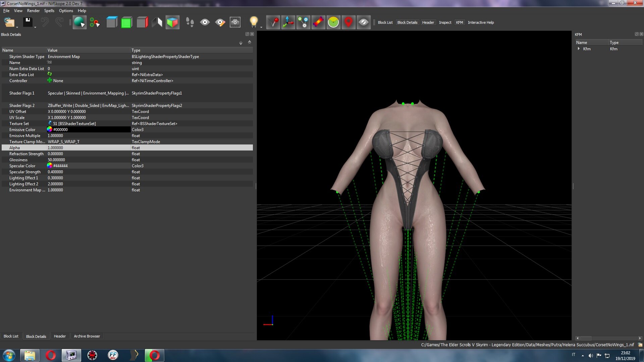Click the red location marker icon
Image resolution: width=644 pixels, height=362 pixels.
point(348,22)
